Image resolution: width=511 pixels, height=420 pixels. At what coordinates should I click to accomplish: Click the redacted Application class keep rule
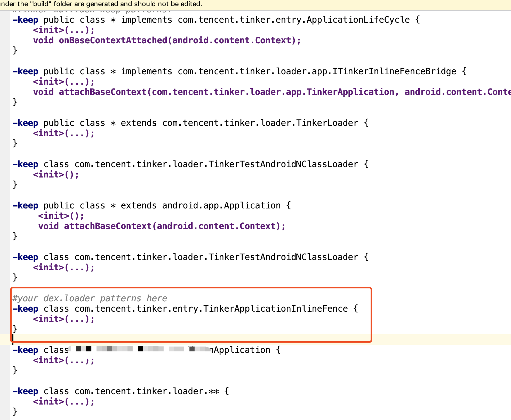[145, 350]
